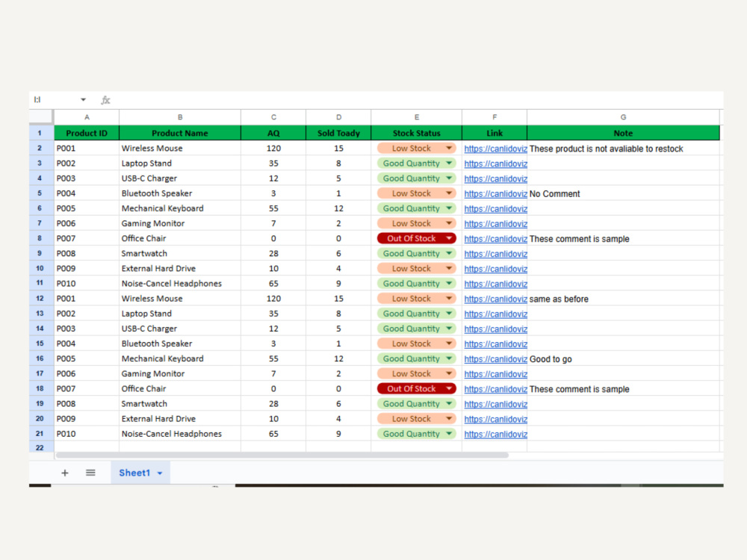Add a new sheet with the plus icon
Viewport: 747px width, 560px height.
click(65, 473)
